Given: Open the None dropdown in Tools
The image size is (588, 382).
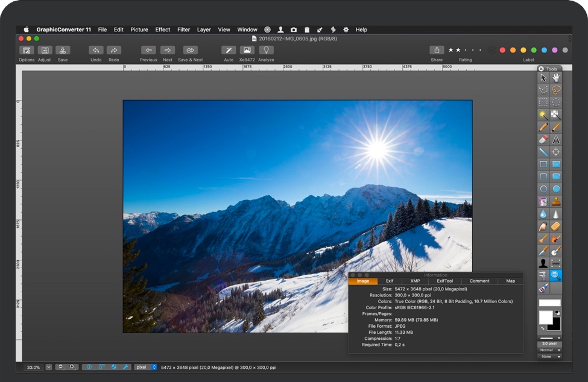Looking at the screenshot, I should pos(550,357).
